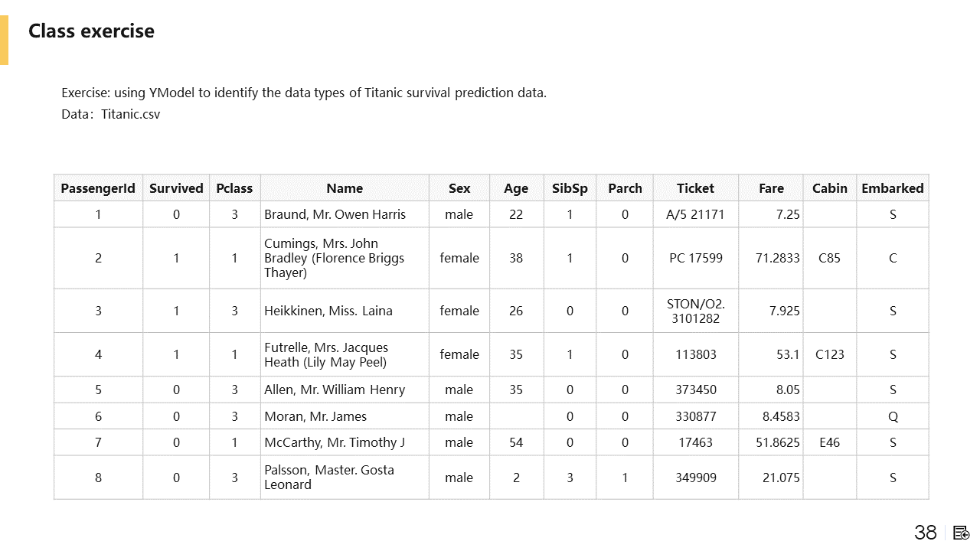980x551 pixels.
Task: Click the Name column header
Action: click(x=345, y=188)
